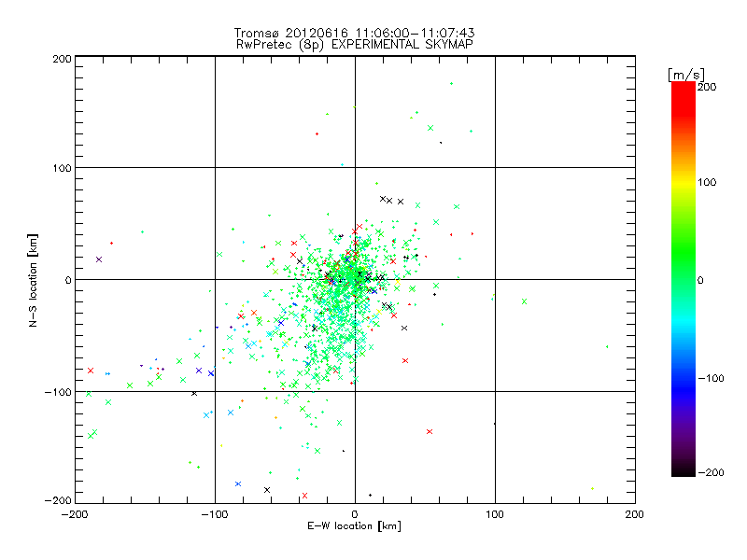Image resolution: width=747 pixels, height=560 pixels.
Task: Select the "N-S location [km]" axis label
Action: (x=33, y=280)
